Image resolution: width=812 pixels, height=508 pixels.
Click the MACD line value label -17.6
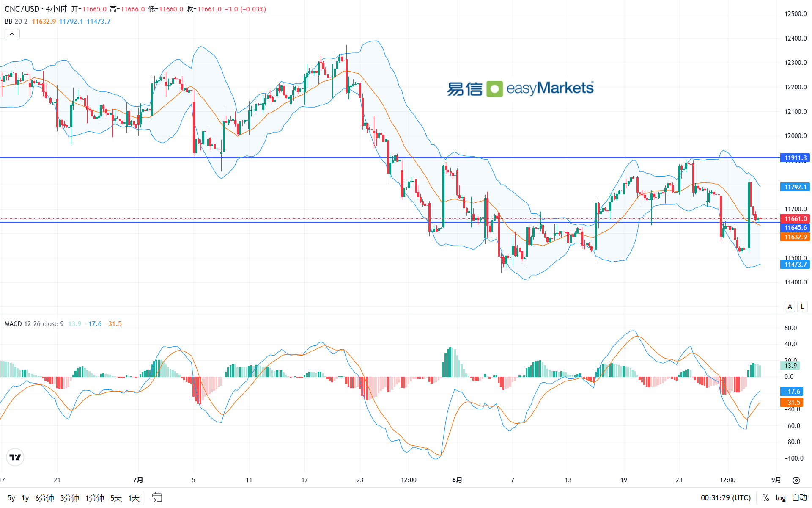click(792, 392)
